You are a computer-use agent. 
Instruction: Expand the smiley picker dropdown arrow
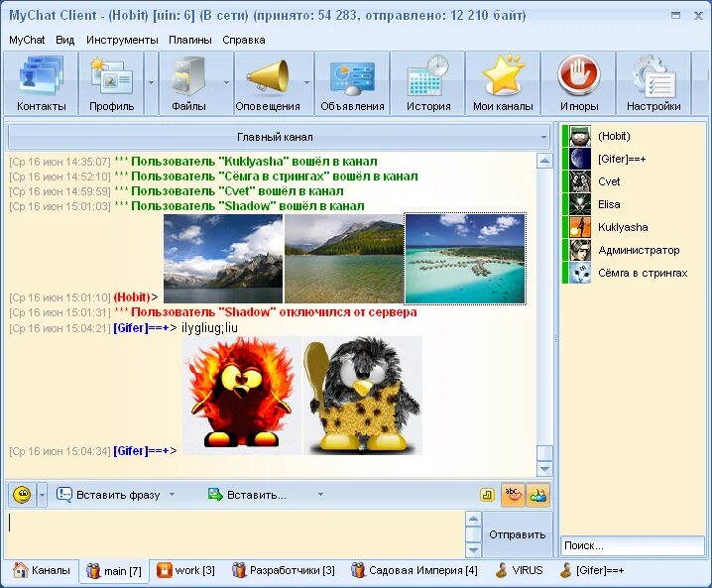coord(42,495)
